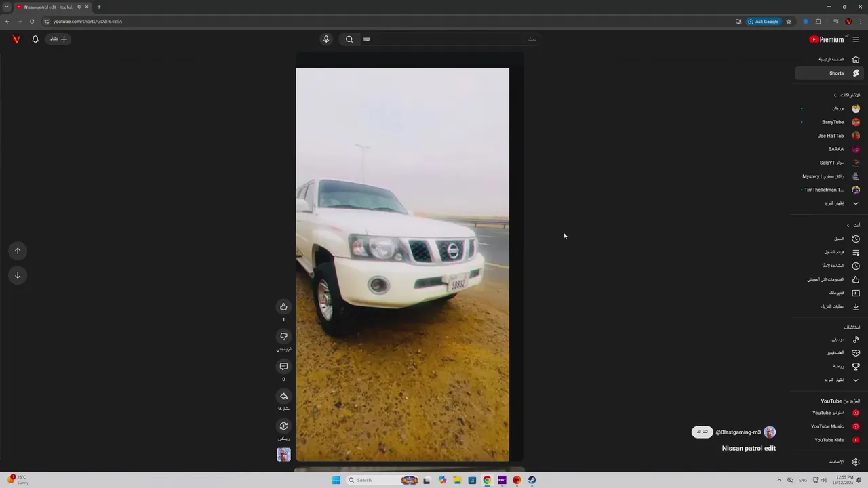The width and height of the screenshot is (868, 488).
Task: Open YouTube Kids link
Action: click(x=828, y=440)
